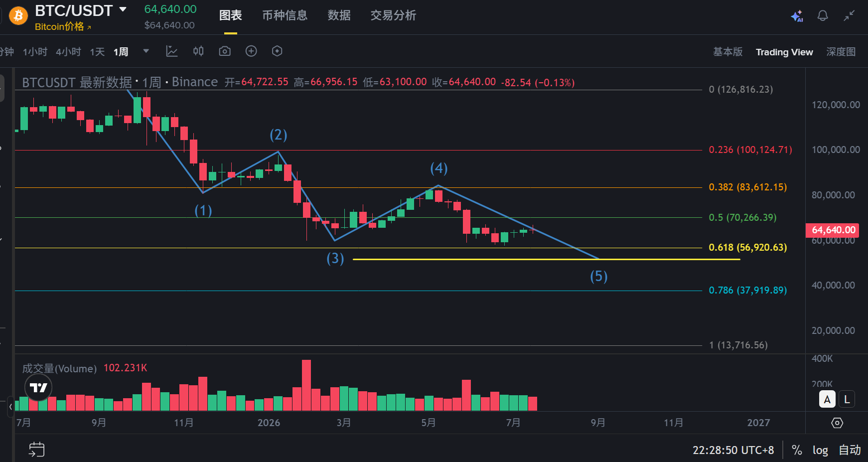Screen dimensions: 868x462
Task: Click the 成交量(Volume) indicator label
Action: [59, 368]
